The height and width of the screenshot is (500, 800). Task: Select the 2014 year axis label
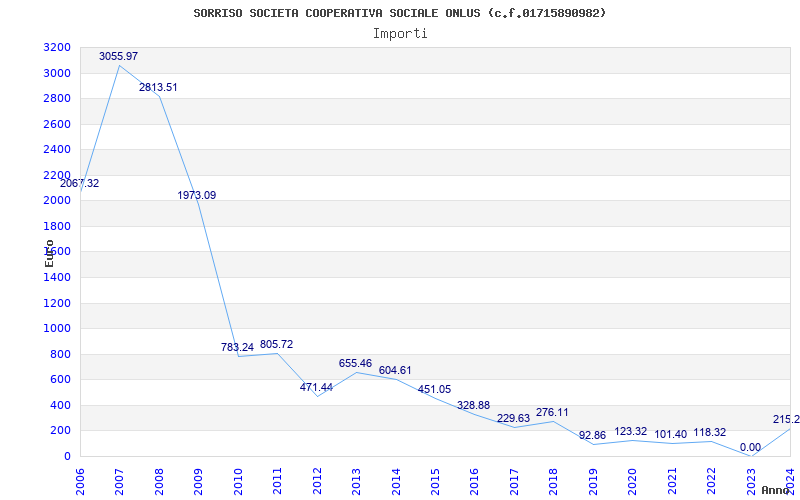[x=395, y=483]
